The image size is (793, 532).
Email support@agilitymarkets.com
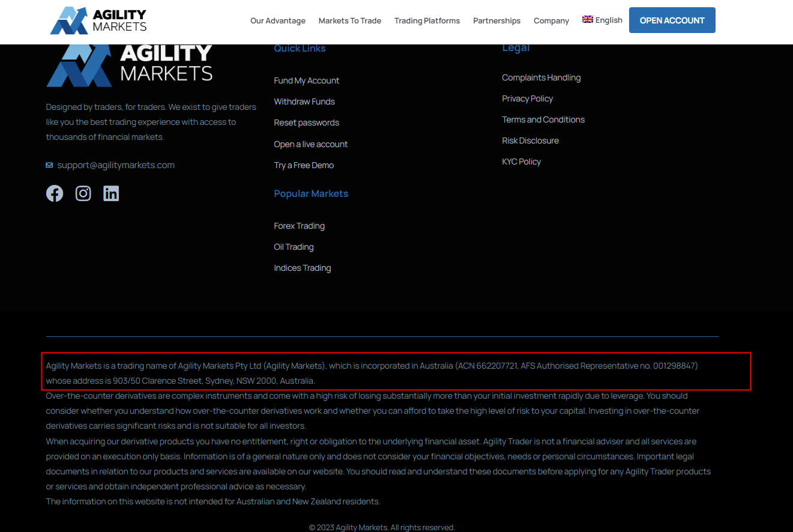[116, 165]
